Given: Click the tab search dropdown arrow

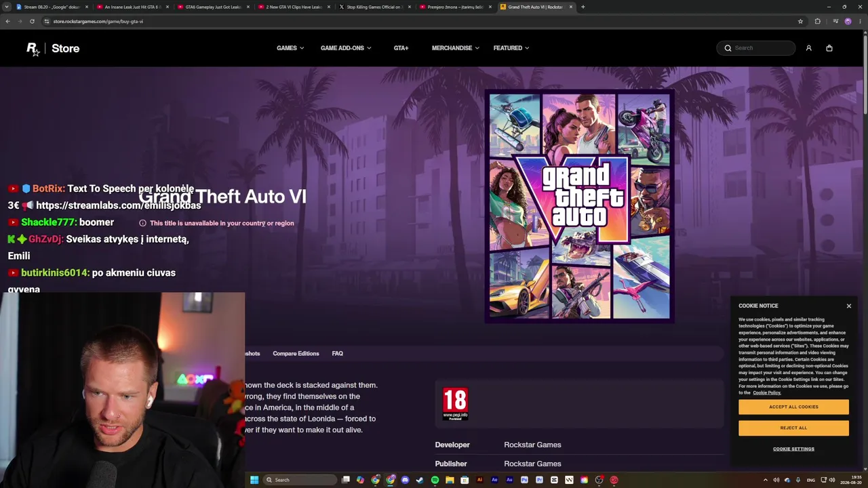Looking at the screenshot, I should [7, 7].
